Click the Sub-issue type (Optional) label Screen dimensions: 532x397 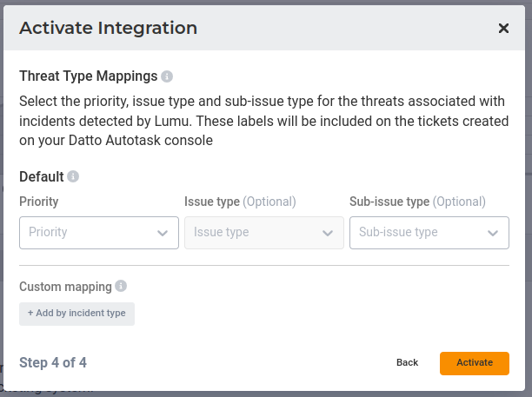pyautogui.click(x=417, y=202)
